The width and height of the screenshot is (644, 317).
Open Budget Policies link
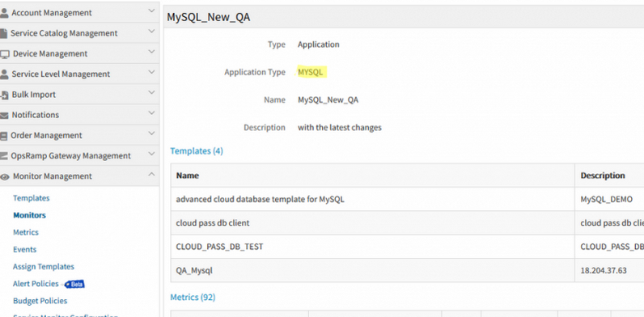pyautogui.click(x=40, y=301)
